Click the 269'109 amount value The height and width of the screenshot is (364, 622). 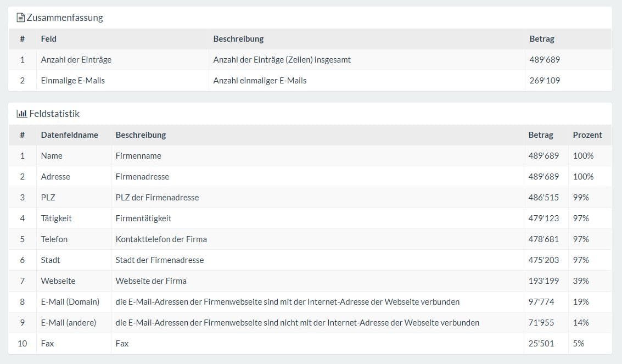545,81
